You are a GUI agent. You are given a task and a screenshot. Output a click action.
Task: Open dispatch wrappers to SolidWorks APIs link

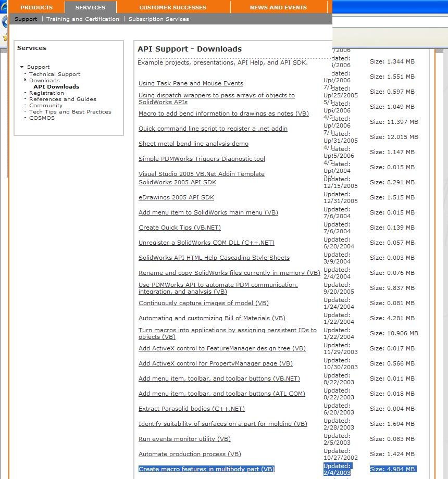click(216, 99)
